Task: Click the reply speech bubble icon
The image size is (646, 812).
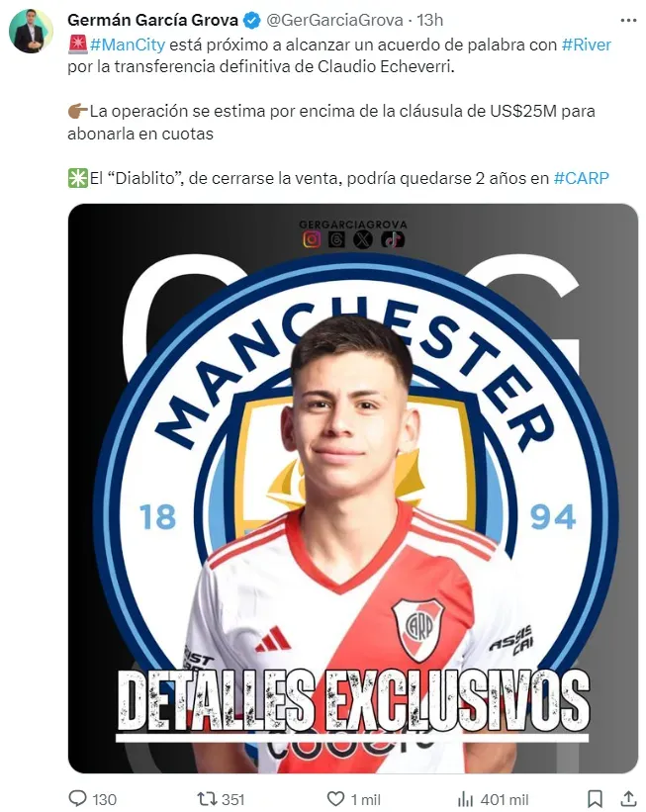Action: (x=78, y=798)
